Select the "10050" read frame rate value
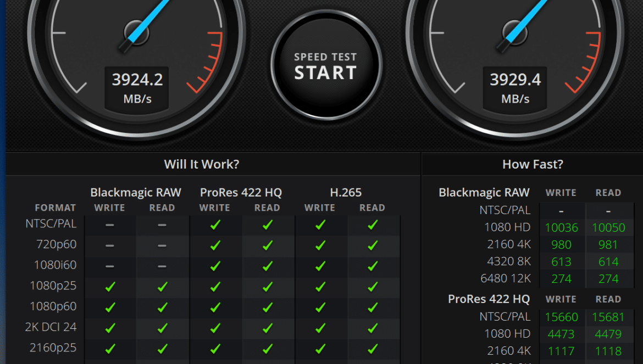 pos(608,228)
